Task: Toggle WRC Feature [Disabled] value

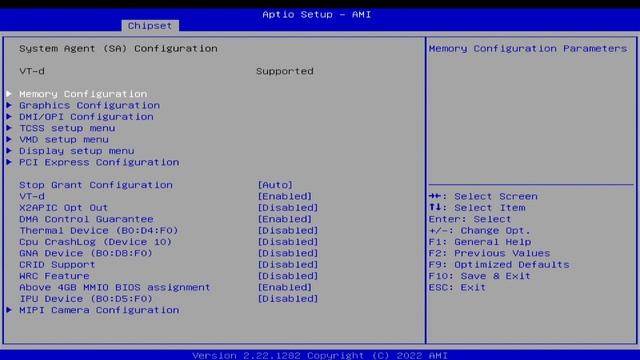Action: pyautogui.click(x=288, y=276)
